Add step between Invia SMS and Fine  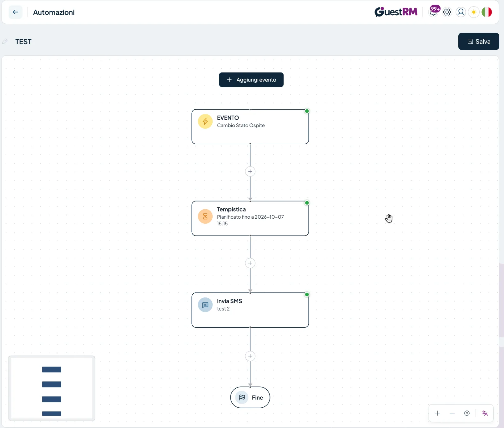(250, 356)
